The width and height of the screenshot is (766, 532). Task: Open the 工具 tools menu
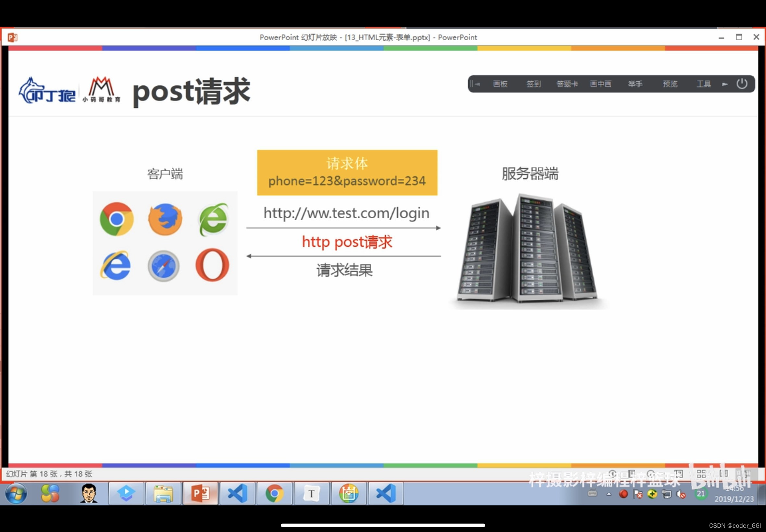pyautogui.click(x=703, y=84)
